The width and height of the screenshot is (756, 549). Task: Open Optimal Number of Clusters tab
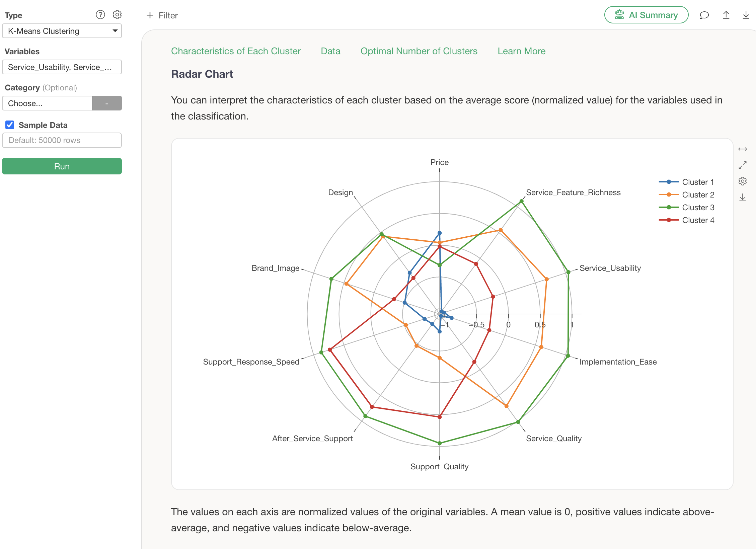coord(419,51)
